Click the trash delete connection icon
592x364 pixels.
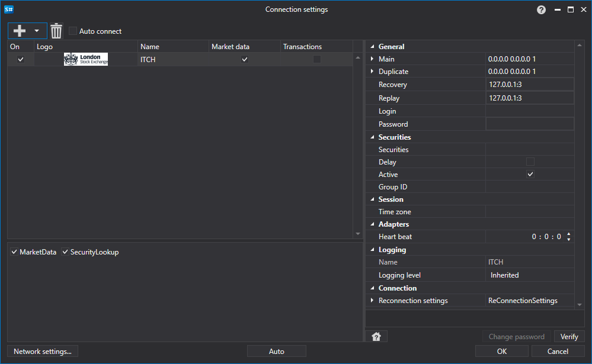tap(56, 31)
